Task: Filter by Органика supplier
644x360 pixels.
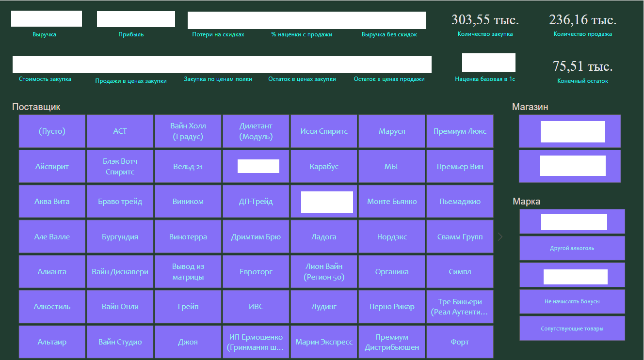Action: pyautogui.click(x=392, y=272)
